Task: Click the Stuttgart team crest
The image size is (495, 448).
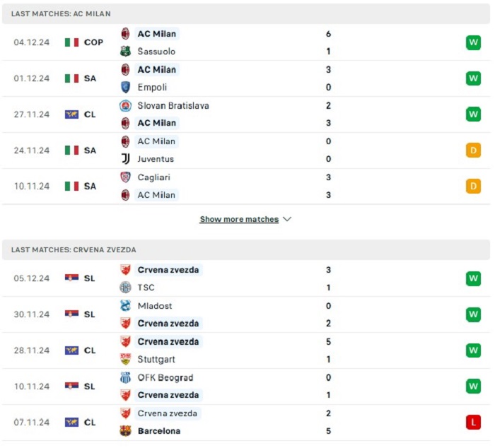Action: click(x=125, y=359)
